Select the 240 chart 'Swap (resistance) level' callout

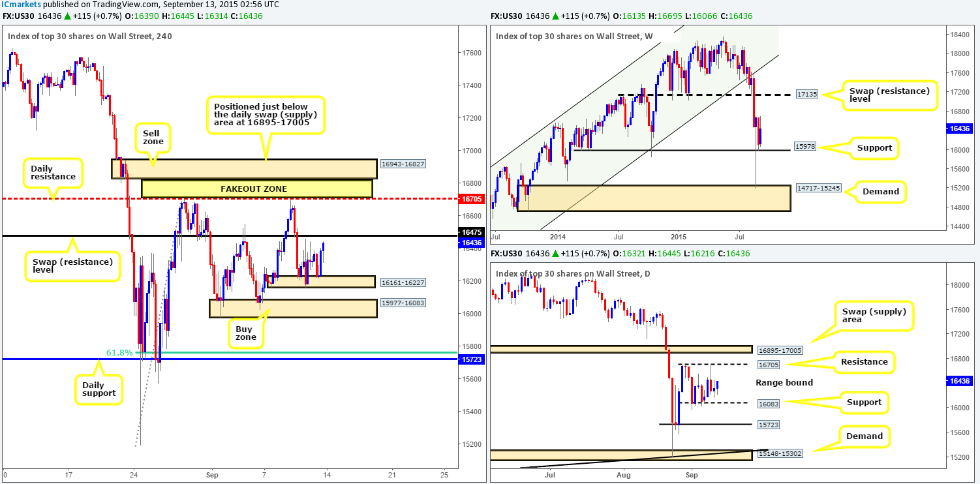tap(72, 266)
